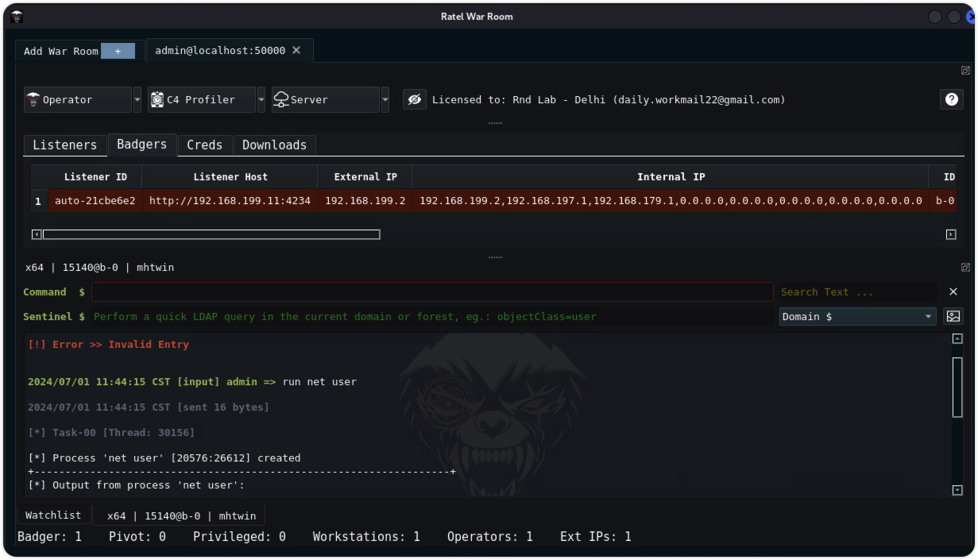
Task: Expand the Operator dropdown arrow
Action: point(137,100)
